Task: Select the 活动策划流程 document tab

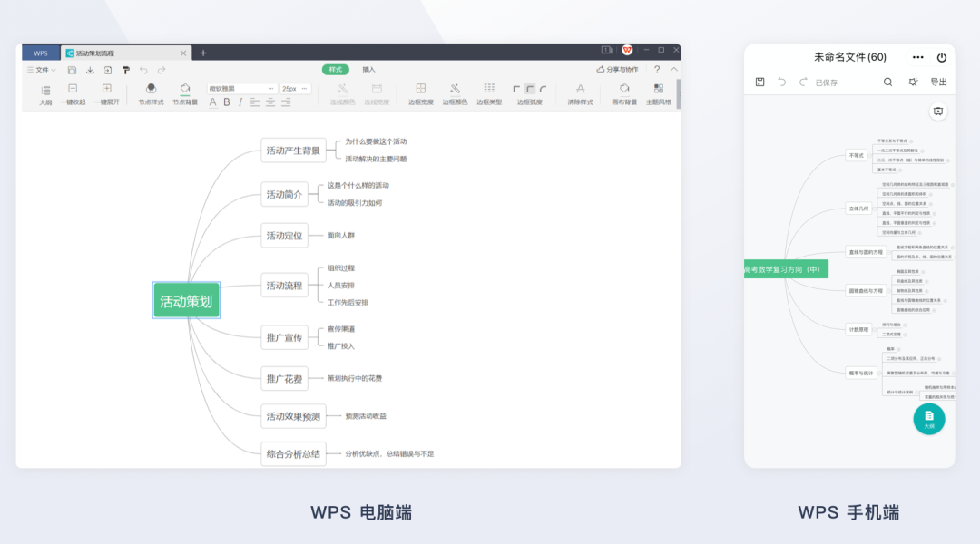Action: [x=122, y=53]
